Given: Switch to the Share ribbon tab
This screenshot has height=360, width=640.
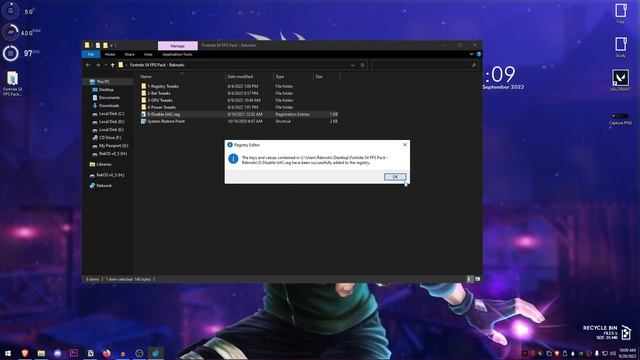Looking at the screenshot, I should click(x=129, y=54).
